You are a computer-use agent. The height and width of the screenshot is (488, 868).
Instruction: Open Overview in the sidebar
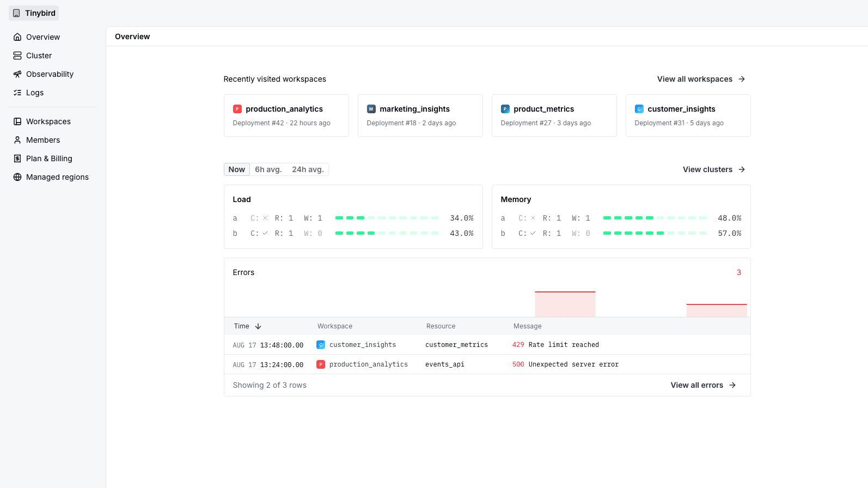point(53,37)
